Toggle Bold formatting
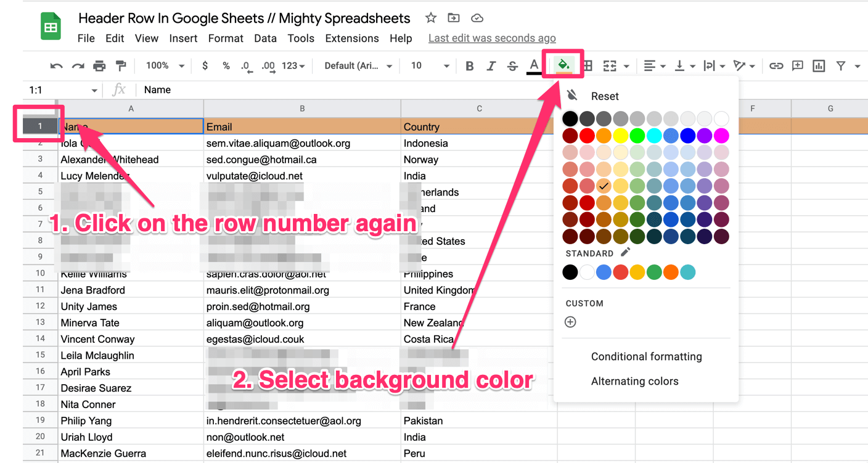Viewport: 868px width, 463px height. click(470, 66)
